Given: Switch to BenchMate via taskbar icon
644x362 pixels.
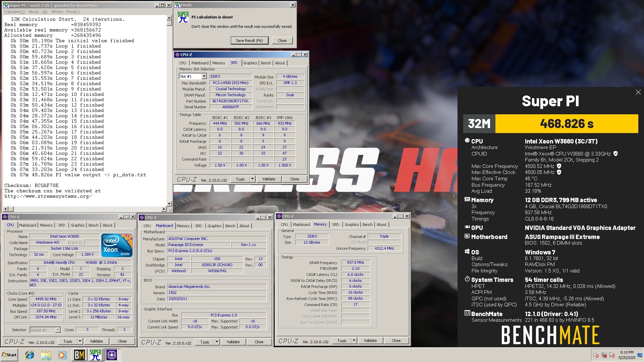Looking at the screenshot, I should [79, 355].
